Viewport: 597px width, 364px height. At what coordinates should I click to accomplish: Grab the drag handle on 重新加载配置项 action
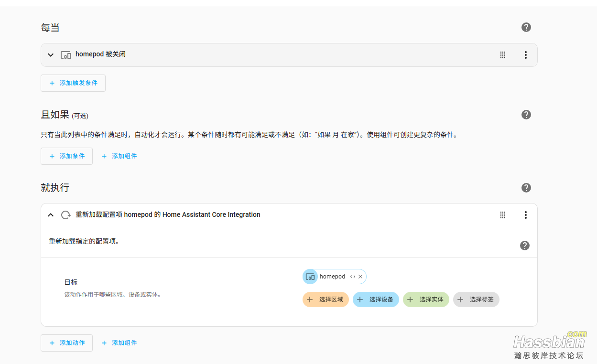coord(502,215)
